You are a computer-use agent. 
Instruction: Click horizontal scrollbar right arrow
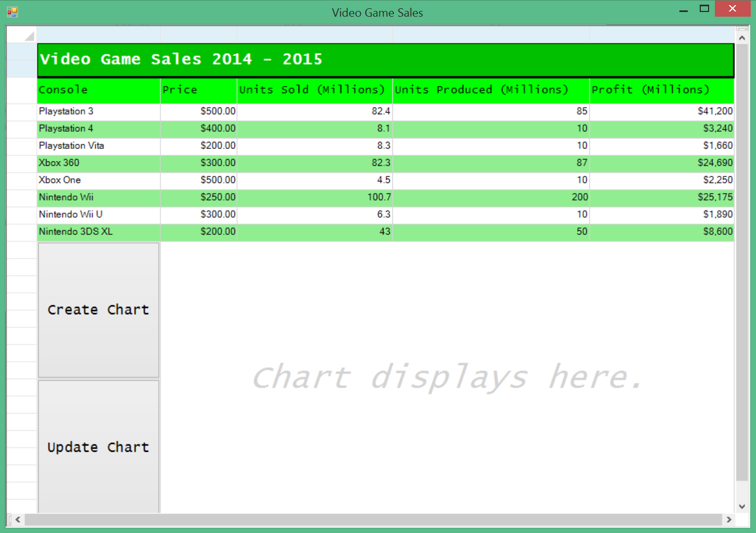(729, 519)
